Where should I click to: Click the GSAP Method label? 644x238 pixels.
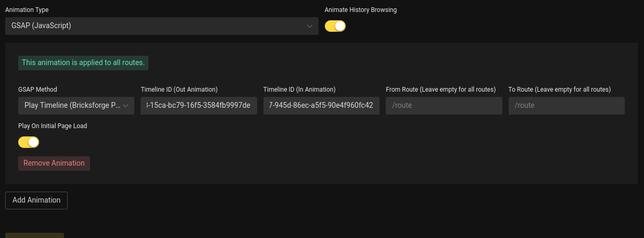tap(37, 90)
